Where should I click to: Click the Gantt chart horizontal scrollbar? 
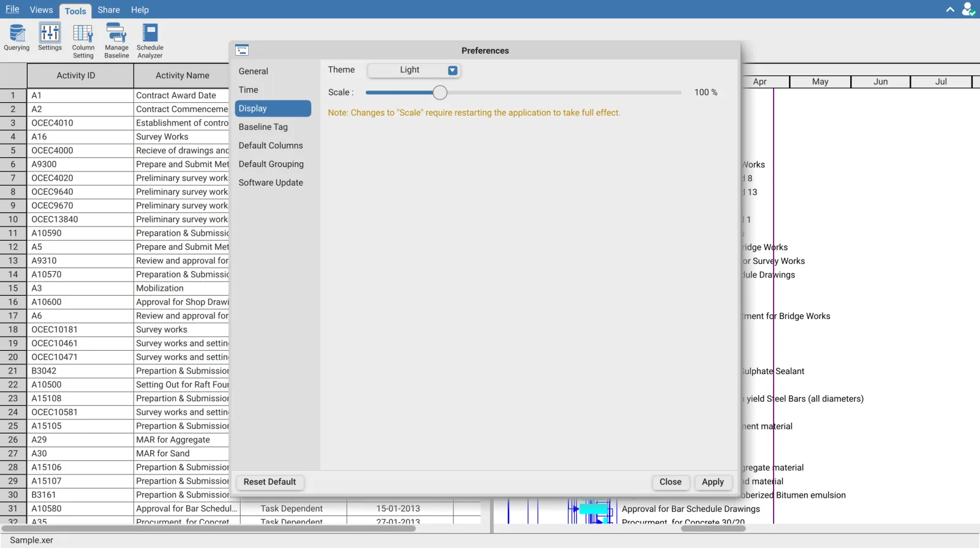point(714,528)
